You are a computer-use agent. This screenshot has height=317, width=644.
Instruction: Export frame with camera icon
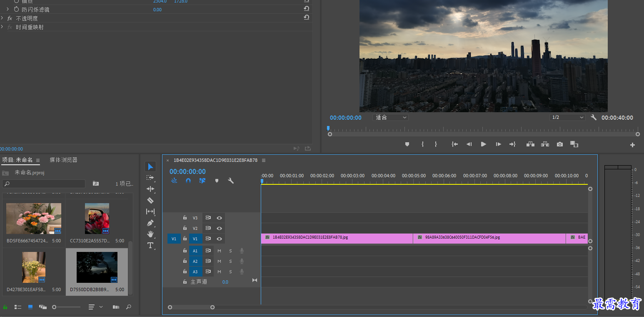point(560,144)
